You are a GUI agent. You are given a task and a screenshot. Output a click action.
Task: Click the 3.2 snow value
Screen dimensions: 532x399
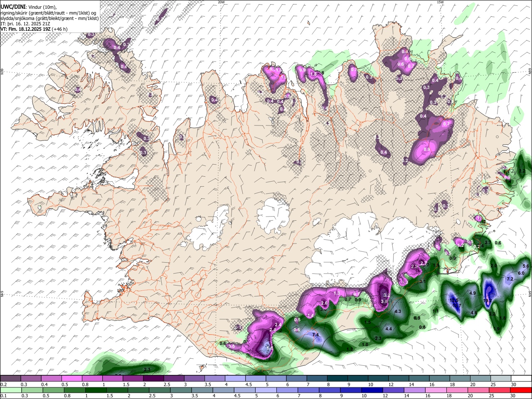386,295
